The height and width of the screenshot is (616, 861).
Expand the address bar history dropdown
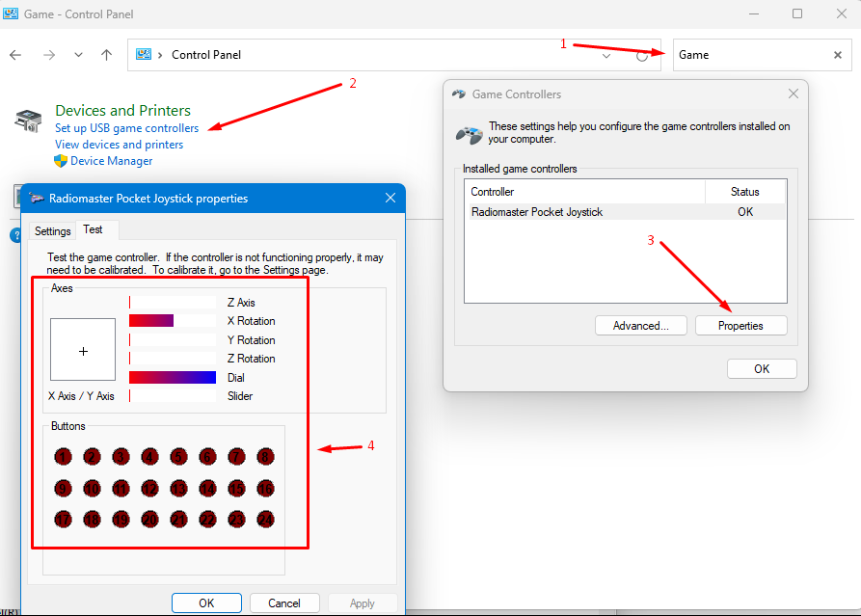(606, 55)
